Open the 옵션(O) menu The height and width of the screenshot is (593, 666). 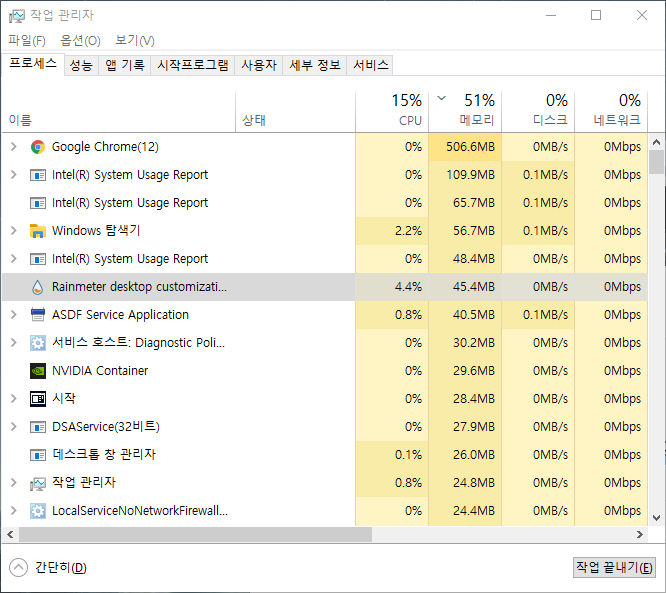coord(80,41)
